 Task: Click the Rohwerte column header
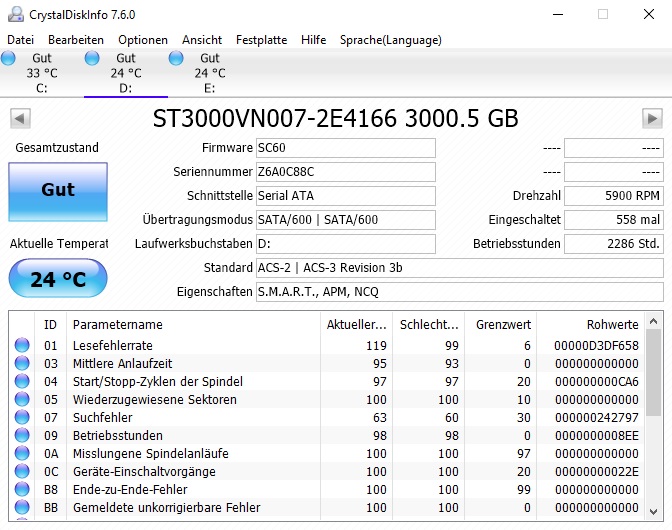(591, 325)
